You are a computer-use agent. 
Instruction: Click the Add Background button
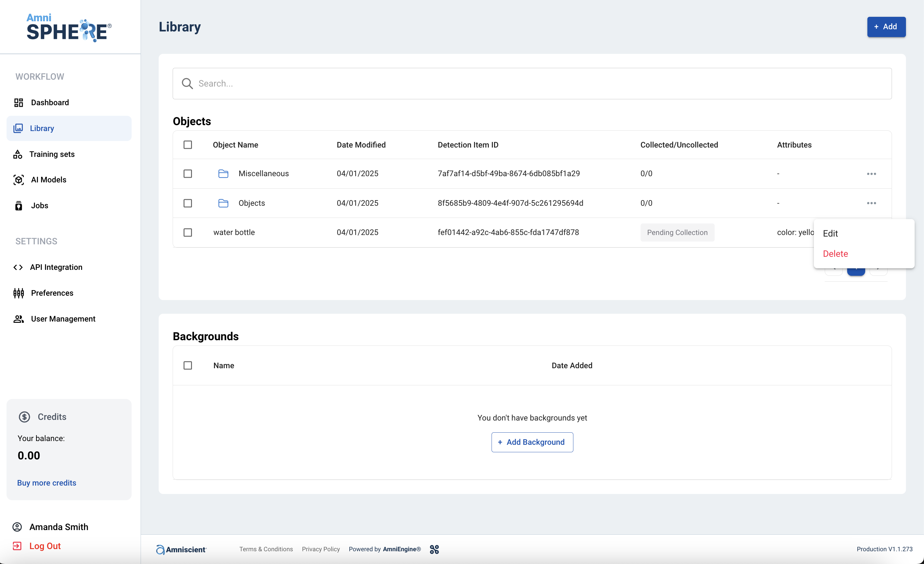pyautogui.click(x=532, y=442)
